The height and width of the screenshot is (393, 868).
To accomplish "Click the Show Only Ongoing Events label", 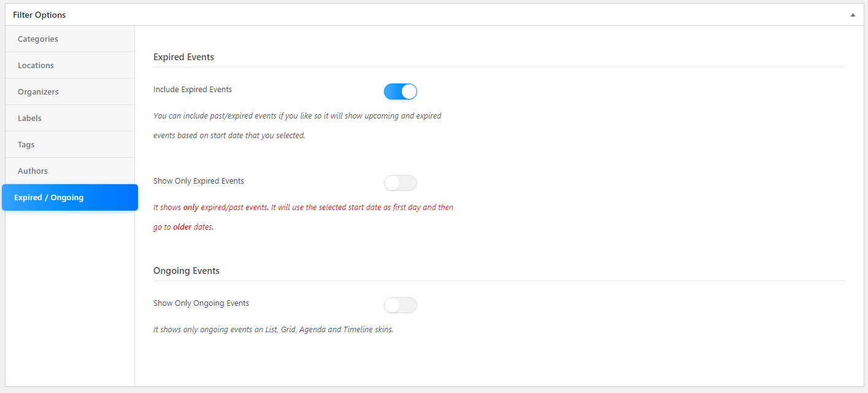I will [201, 303].
